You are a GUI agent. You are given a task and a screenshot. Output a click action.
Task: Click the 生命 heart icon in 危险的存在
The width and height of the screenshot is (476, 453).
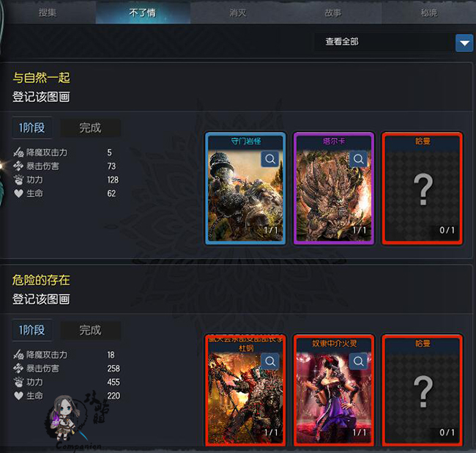point(18,396)
